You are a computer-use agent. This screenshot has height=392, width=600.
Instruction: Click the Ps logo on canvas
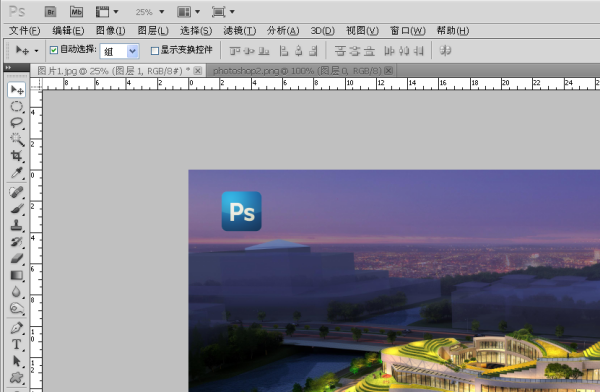(x=241, y=211)
